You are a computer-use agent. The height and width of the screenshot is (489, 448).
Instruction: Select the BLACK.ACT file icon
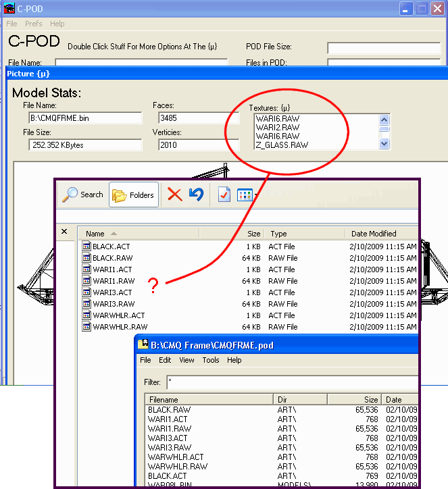pos(86,247)
